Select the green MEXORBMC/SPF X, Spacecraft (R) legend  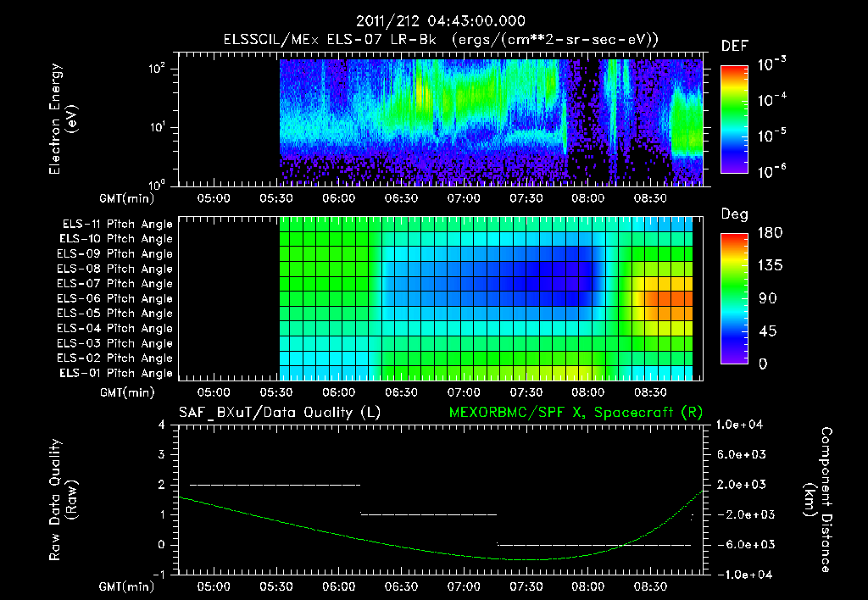tap(576, 413)
